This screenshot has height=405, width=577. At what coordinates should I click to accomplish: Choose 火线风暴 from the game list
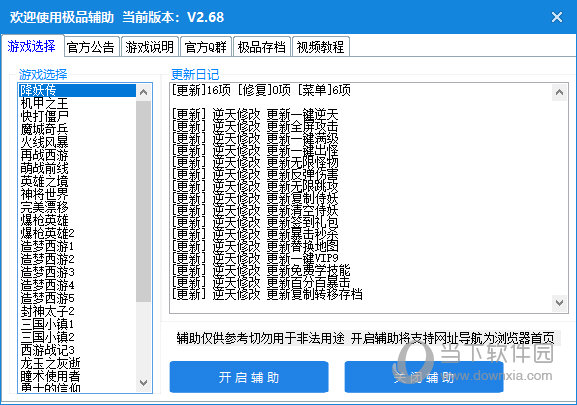(x=77, y=142)
